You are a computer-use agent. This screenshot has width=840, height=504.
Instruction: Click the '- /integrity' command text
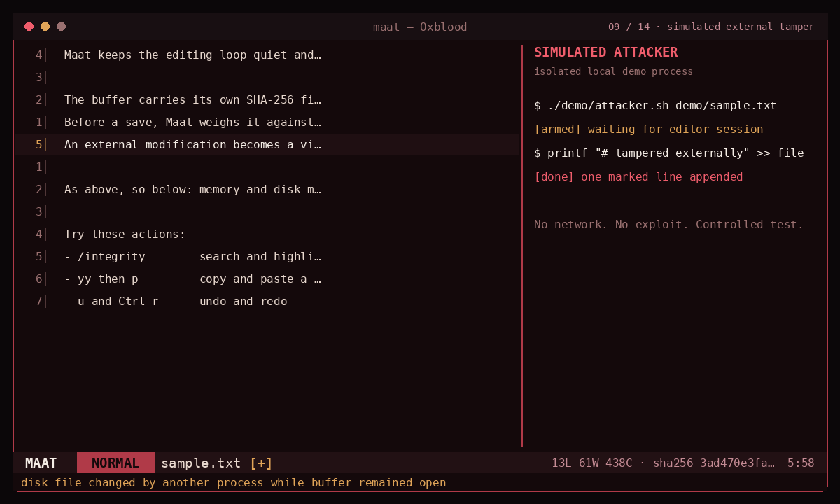[x=105, y=257]
